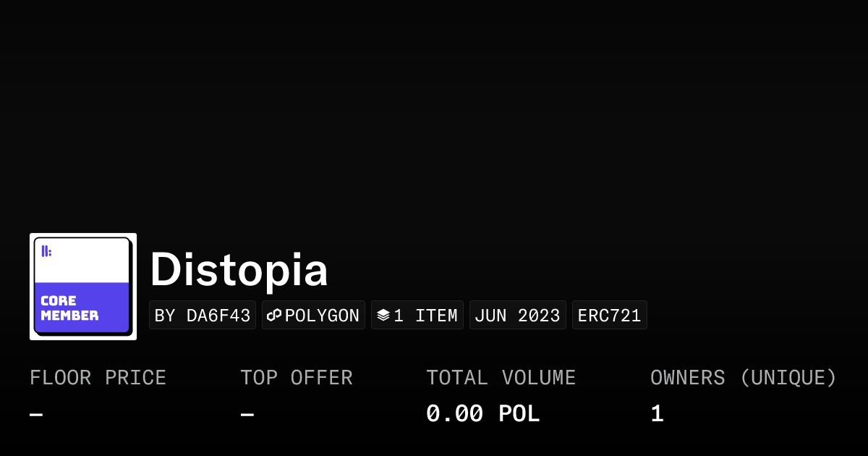The width and height of the screenshot is (868, 456).
Task: Click the OWNERS (UNIQUE) label
Action: [743, 378]
